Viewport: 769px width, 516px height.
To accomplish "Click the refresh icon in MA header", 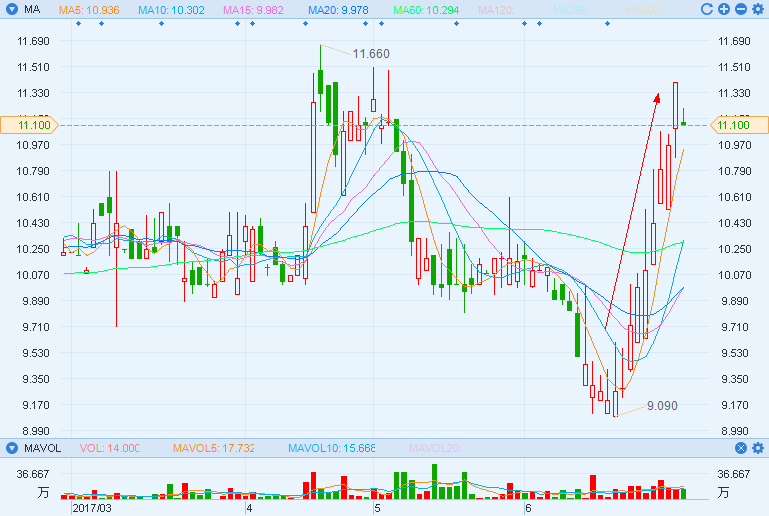I will tap(708, 9).
